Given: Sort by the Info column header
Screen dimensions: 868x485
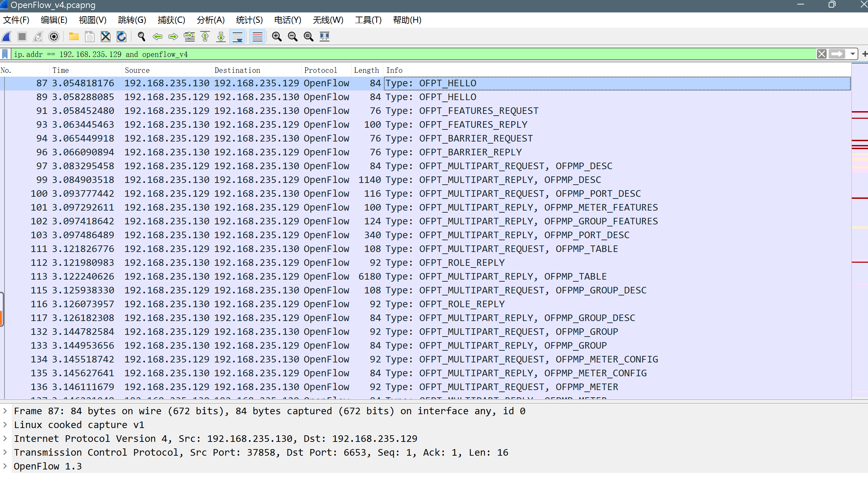Looking at the screenshot, I should point(617,70).
